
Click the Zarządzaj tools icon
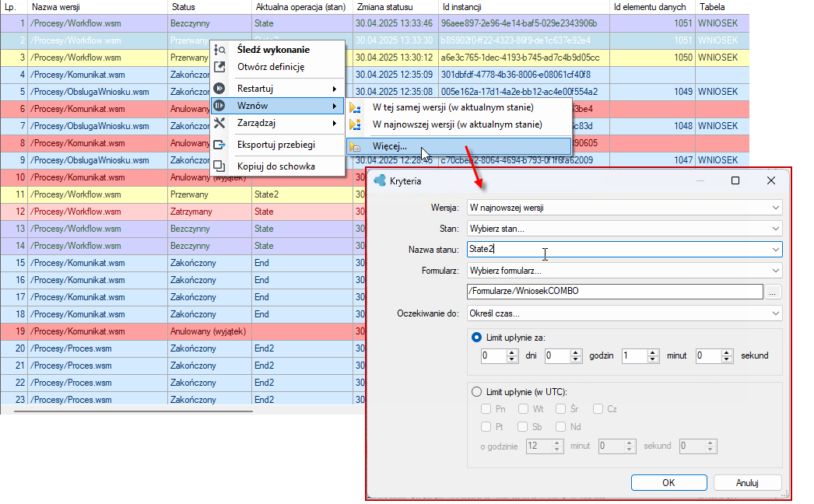tap(219, 123)
